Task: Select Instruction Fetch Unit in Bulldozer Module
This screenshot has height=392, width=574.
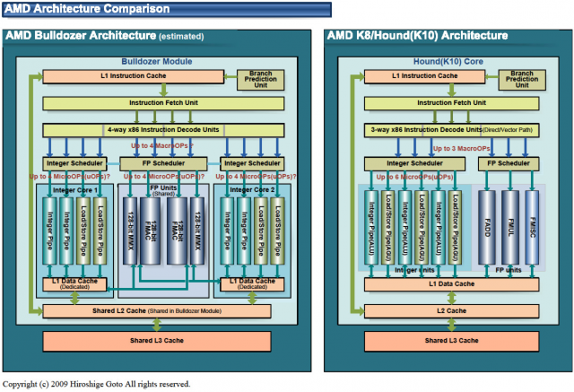Action: click(163, 103)
